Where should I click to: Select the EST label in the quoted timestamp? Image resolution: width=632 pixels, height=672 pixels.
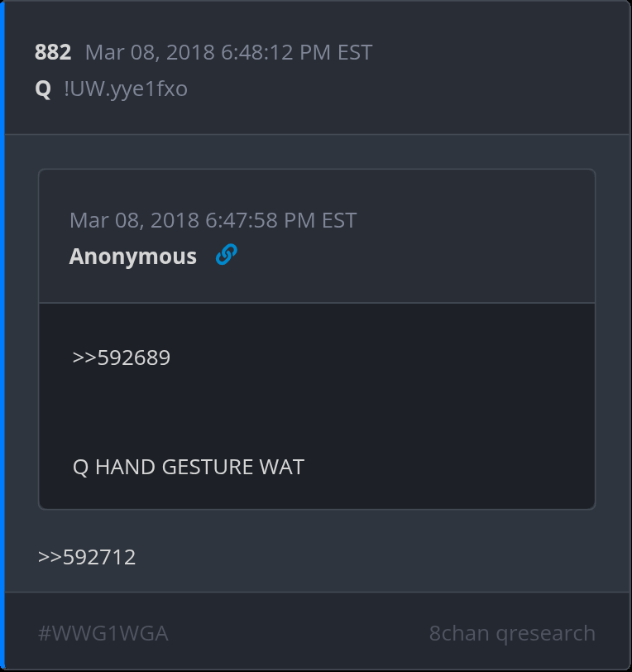pyautogui.click(x=339, y=220)
